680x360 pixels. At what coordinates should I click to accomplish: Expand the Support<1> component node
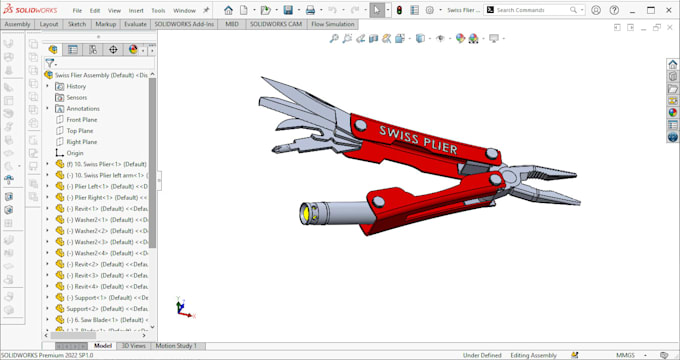point(48,298)
